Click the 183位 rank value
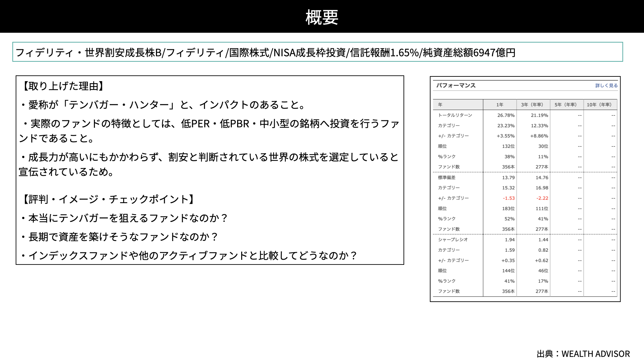This screenshot has height=362, width=644. [x=508, y=208]
